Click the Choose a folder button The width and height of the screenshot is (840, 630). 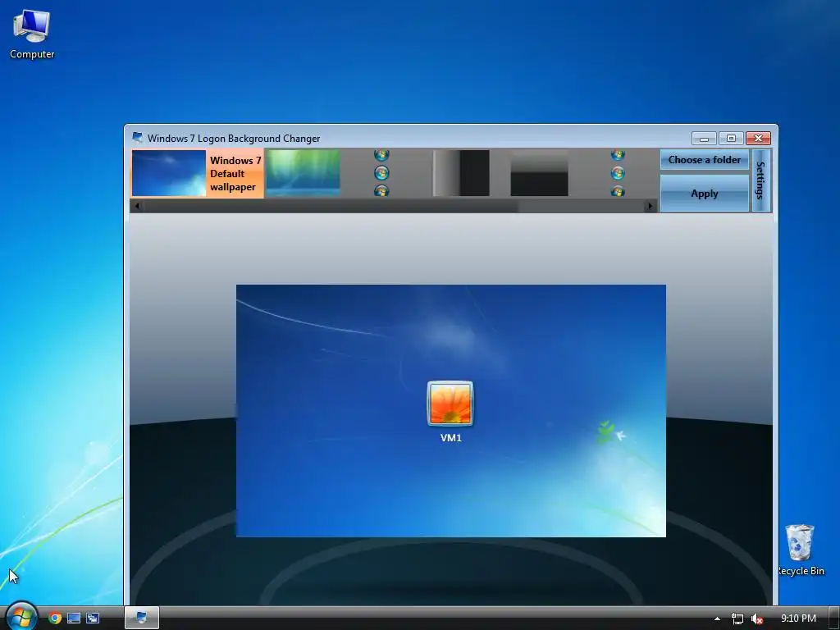[x=705, y=160]
